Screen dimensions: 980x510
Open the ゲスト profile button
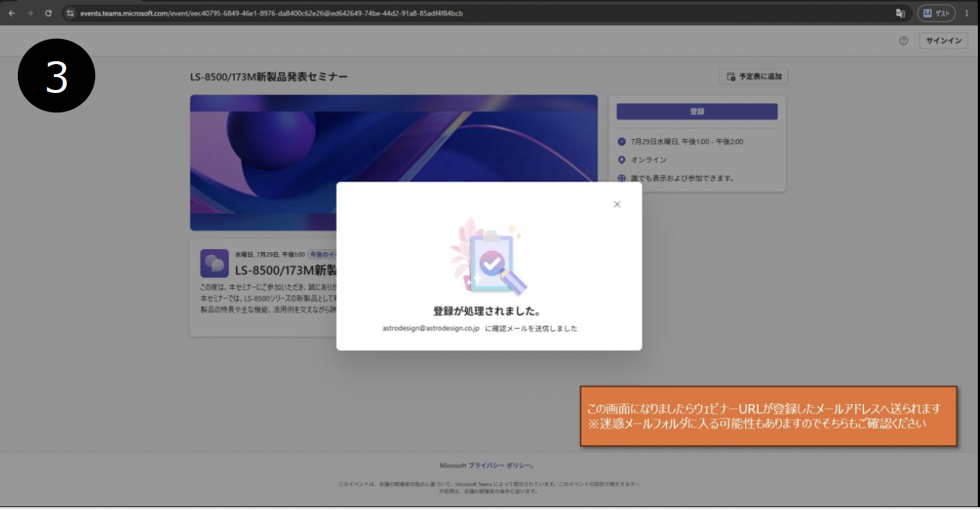click(x=936, y=13)
